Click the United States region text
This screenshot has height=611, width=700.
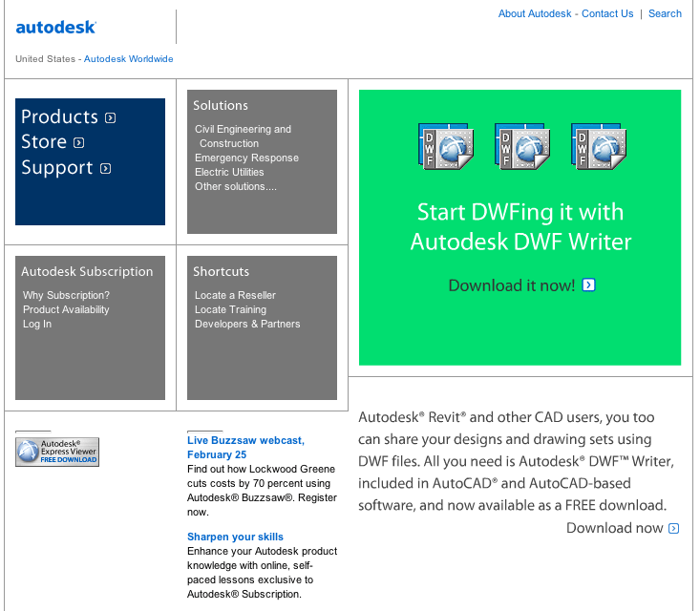[45, 59]
